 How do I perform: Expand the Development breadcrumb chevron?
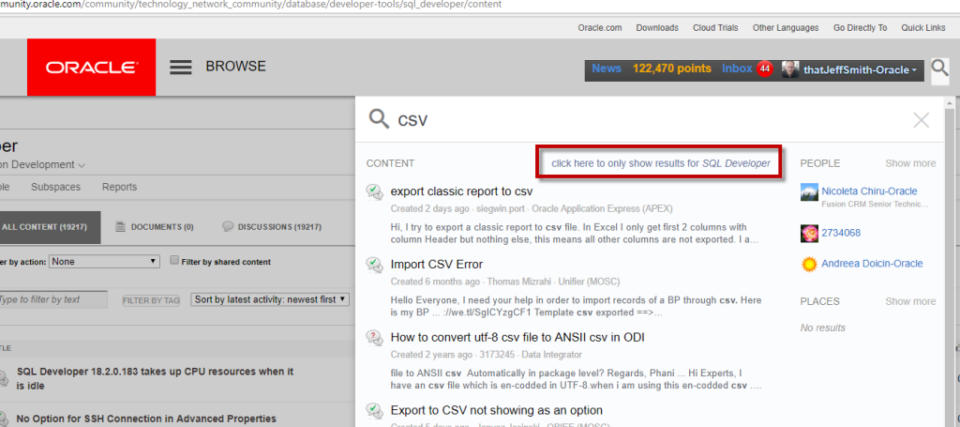(82, 165)
